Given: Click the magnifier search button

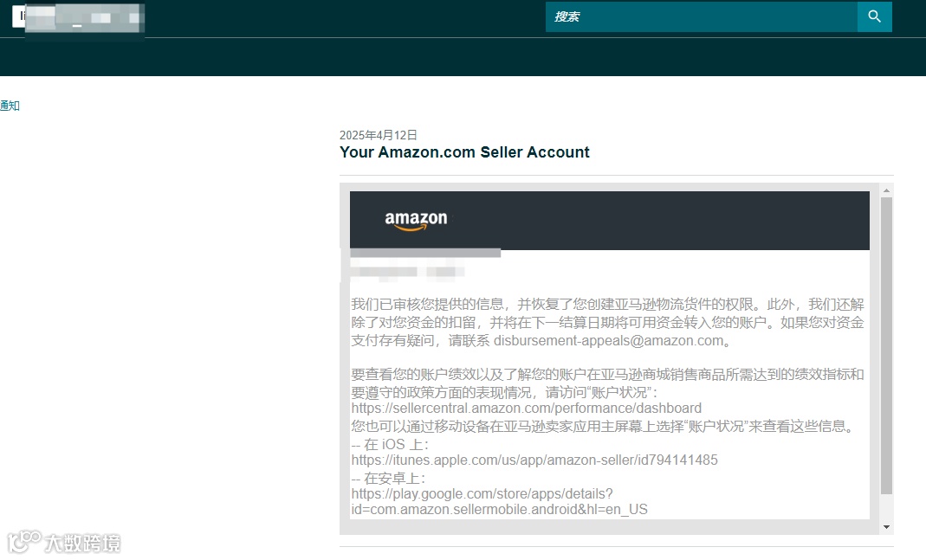Looking at the screenshot, I should click(x=875, y=16).
